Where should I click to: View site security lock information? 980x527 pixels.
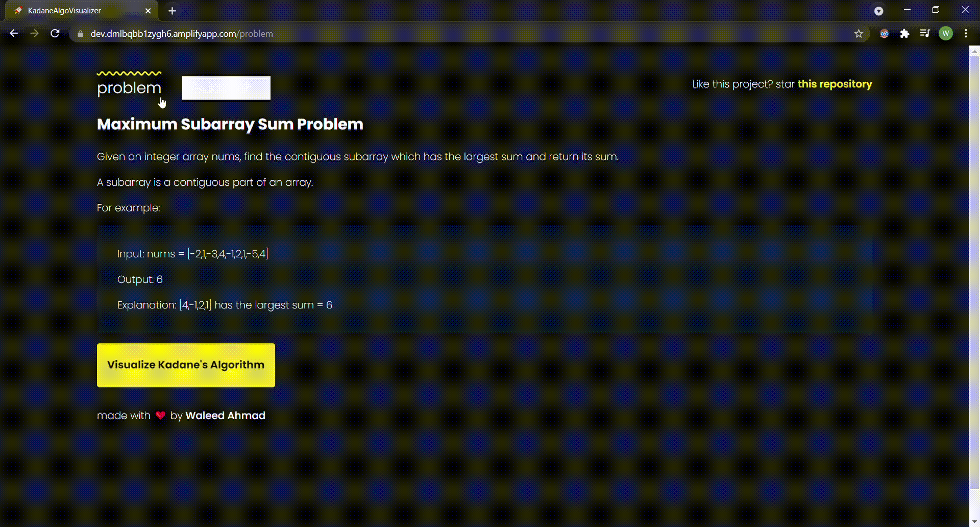point(80,34)
